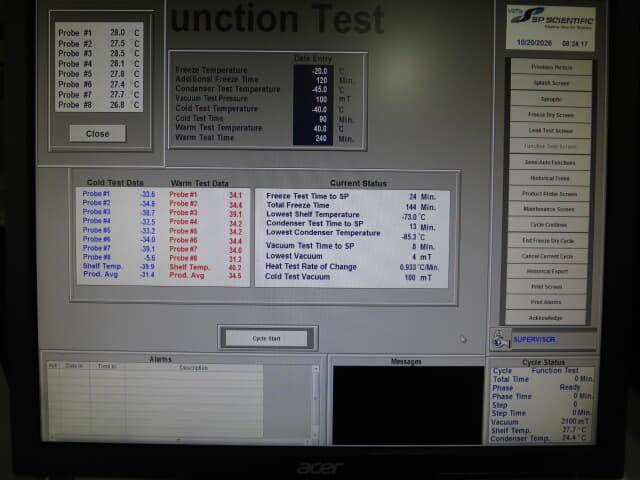Image resolution: width=640 pixels, height=480 pixels.
Task: Click the SP Scientific logo
Action: pyautogui.click(x=551, y=18)
